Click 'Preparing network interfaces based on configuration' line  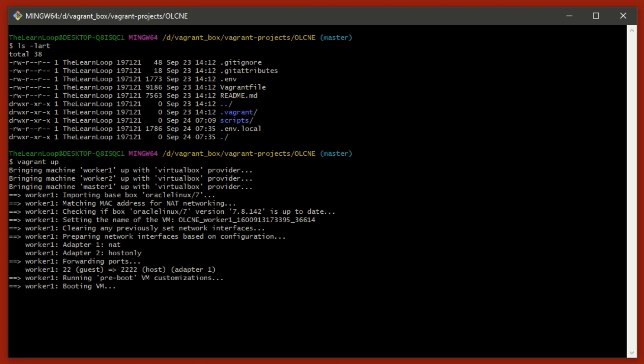tap(147, 236)
